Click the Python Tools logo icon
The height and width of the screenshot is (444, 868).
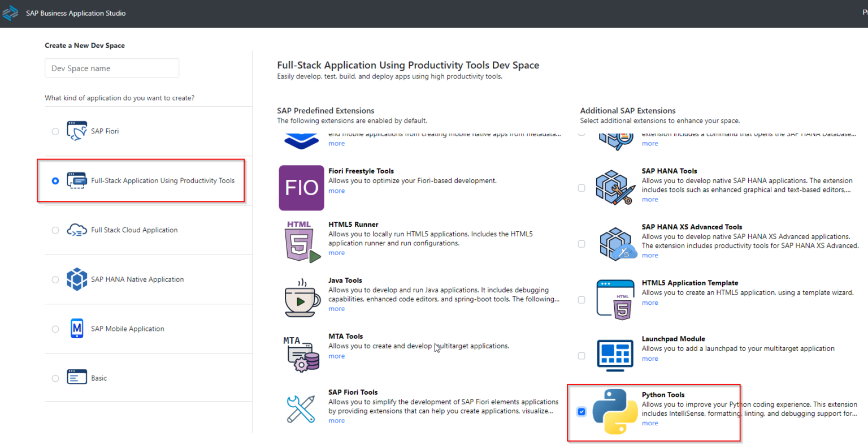tap(615, 411)
